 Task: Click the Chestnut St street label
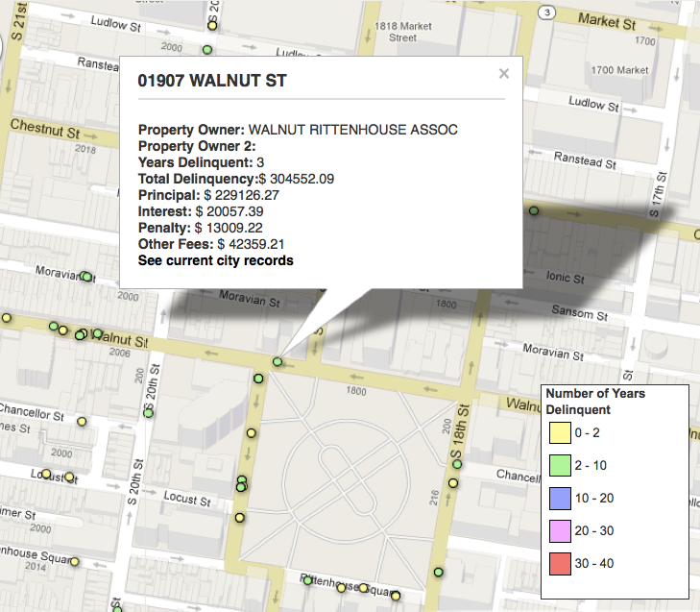pyautogui.click(x=43, y=127)
